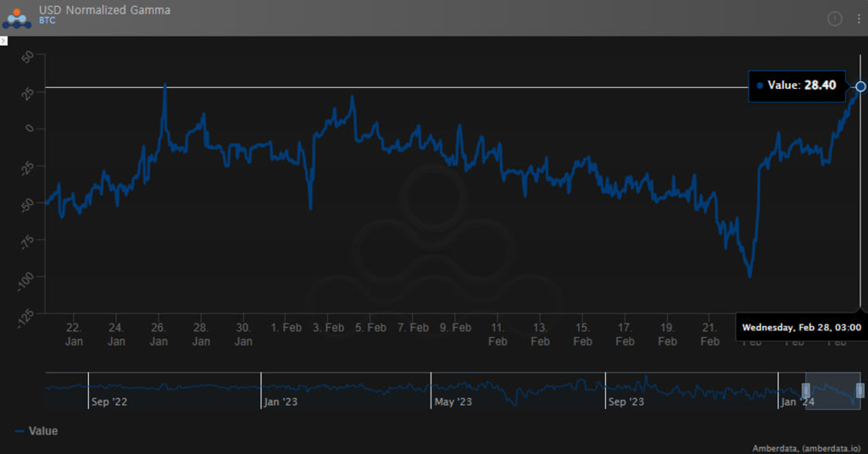The image size is (868, 454).
Task: Jump to Jan '23 in navigator
Action: 281,401
